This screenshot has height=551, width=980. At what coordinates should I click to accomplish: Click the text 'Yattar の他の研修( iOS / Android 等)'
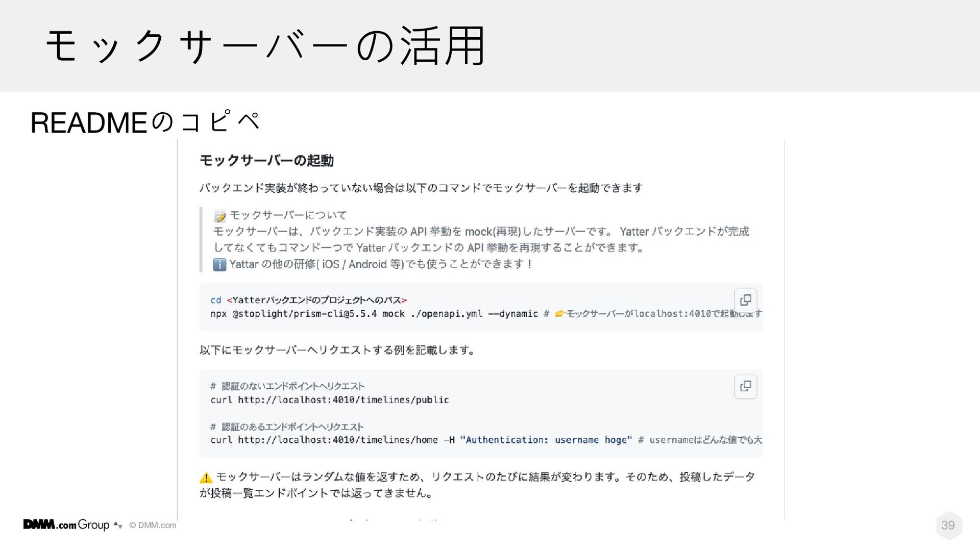[x=316, y=264]
